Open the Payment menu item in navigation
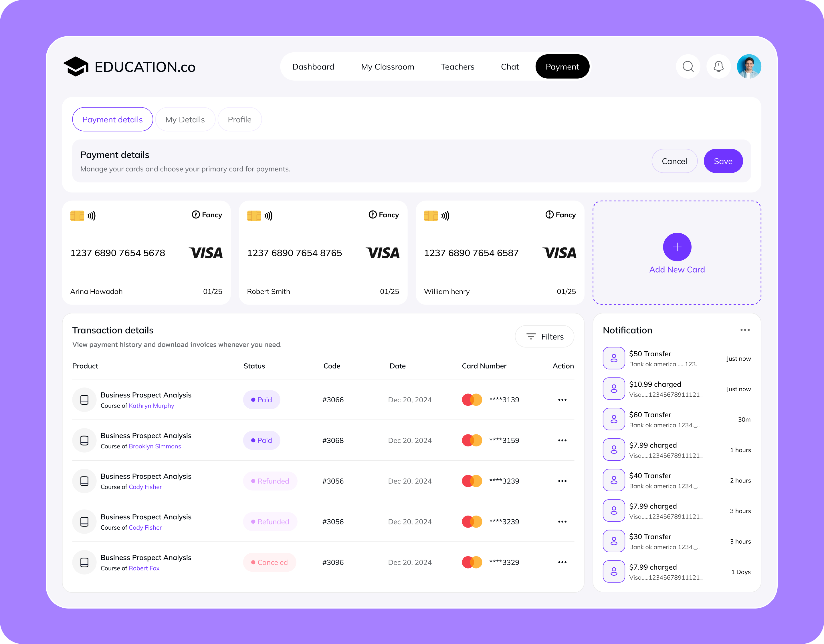The image size is (824, 644). click(562, 66)
